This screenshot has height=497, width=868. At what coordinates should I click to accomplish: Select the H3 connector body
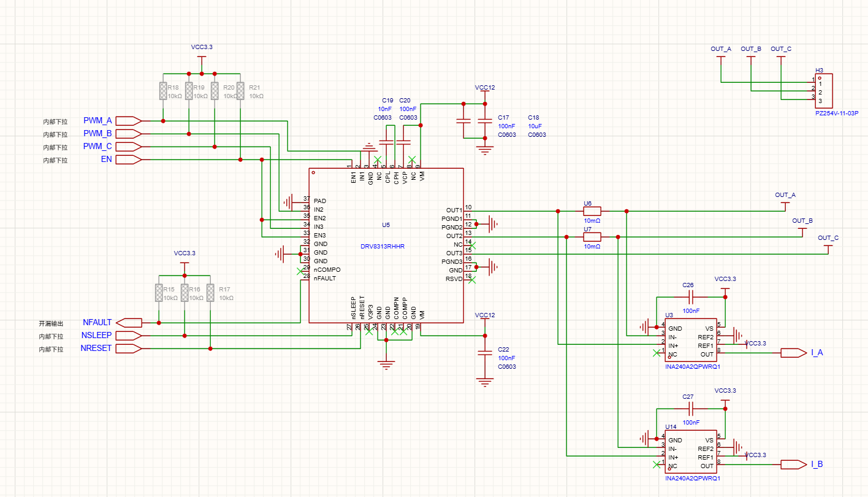(824, 90)
